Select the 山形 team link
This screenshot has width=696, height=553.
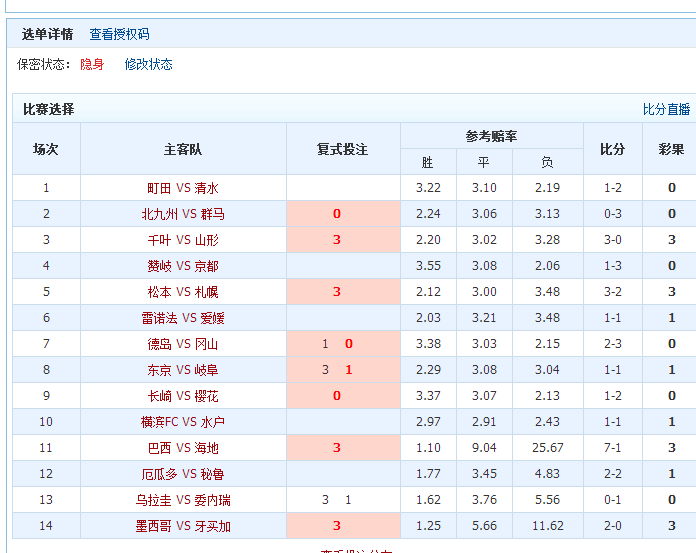click(206, 240)
